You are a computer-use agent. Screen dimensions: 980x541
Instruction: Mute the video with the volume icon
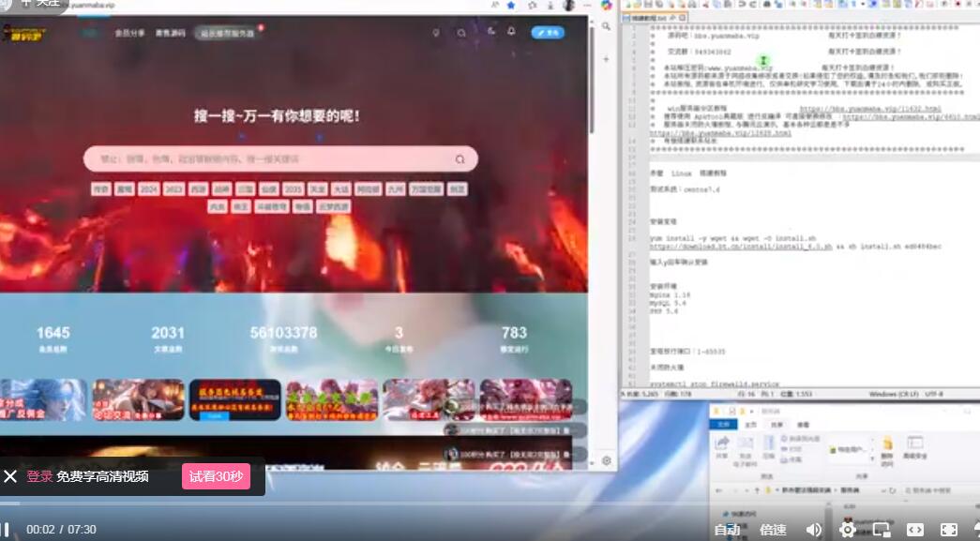pos(813,530)
